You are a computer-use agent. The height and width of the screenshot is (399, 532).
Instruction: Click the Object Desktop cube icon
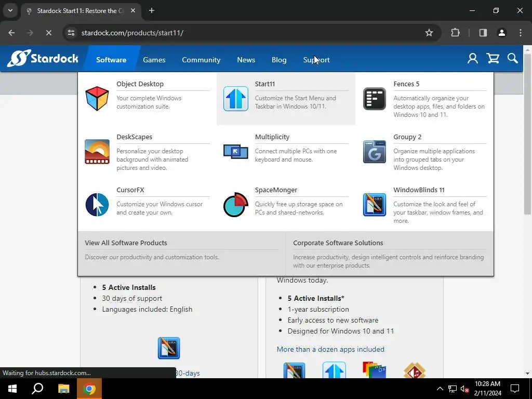(97, 99)
